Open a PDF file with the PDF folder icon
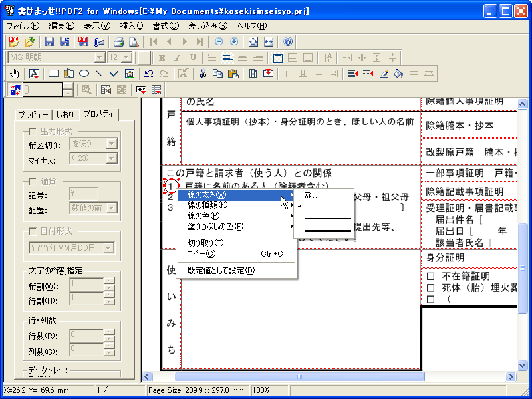The image size is (532, 399). coord(13,41)
